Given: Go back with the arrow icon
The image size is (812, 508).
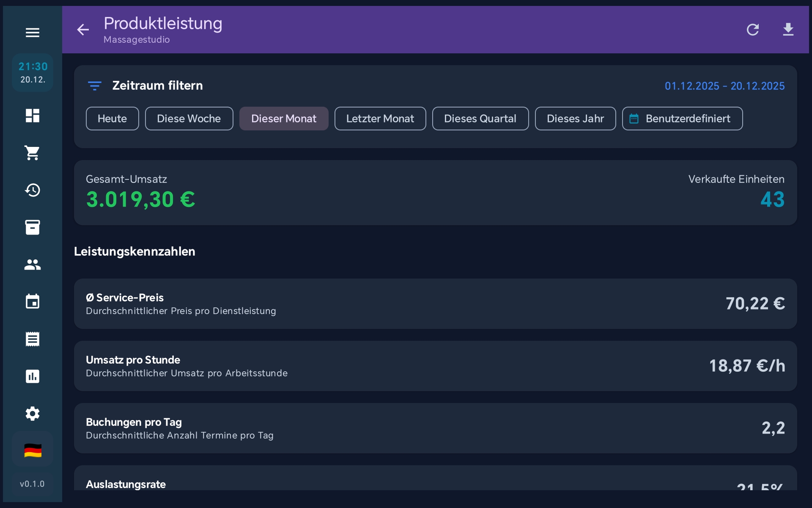Looking at the screenshot, I should tap(83, 30).
